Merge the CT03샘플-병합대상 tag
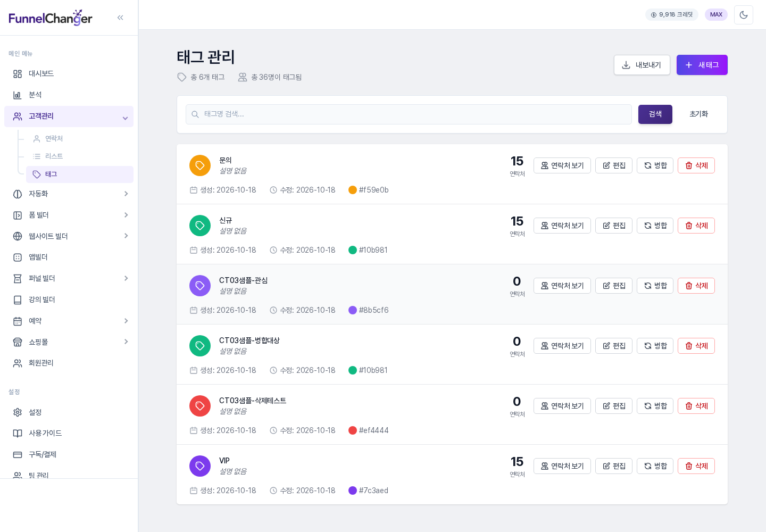The width and height of the screenshot is (766, 532). pyautogui.click(x=655, y=346)
